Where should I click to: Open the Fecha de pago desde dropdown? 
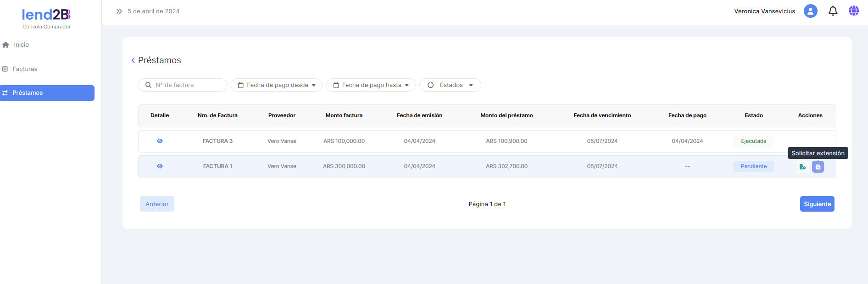277,85
